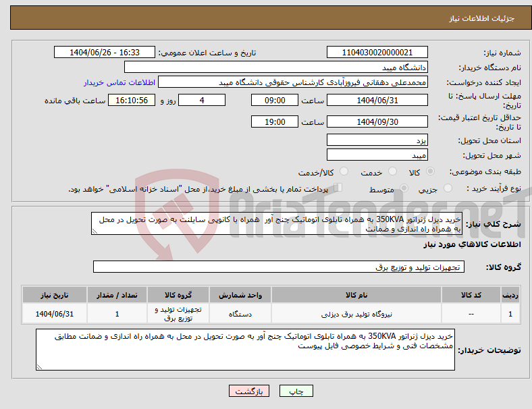Click the گروه کالا column header
This screenshot has width=532, height=409.
(x=178, y=295)
